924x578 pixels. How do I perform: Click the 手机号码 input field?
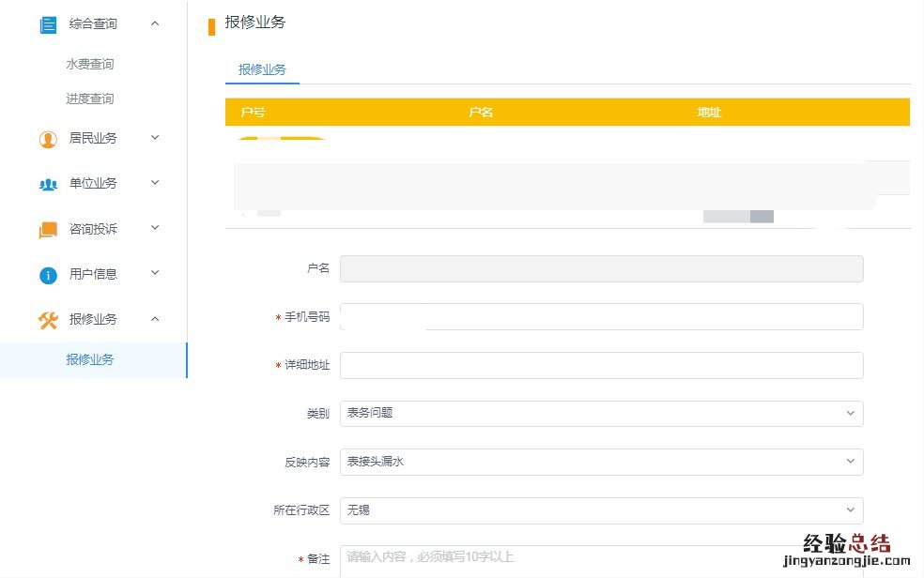pyautogui.click(x=601, y=317)
